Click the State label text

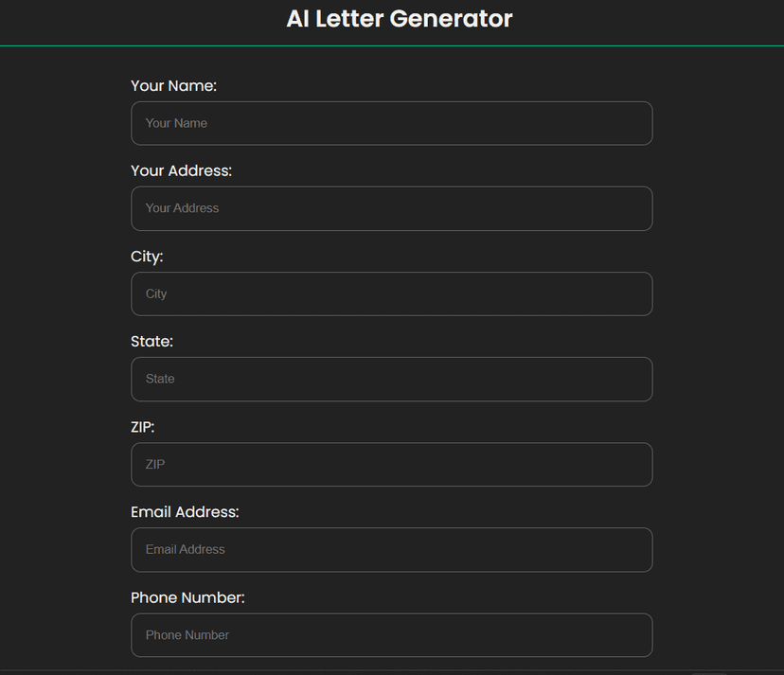[x=151, y=341]
